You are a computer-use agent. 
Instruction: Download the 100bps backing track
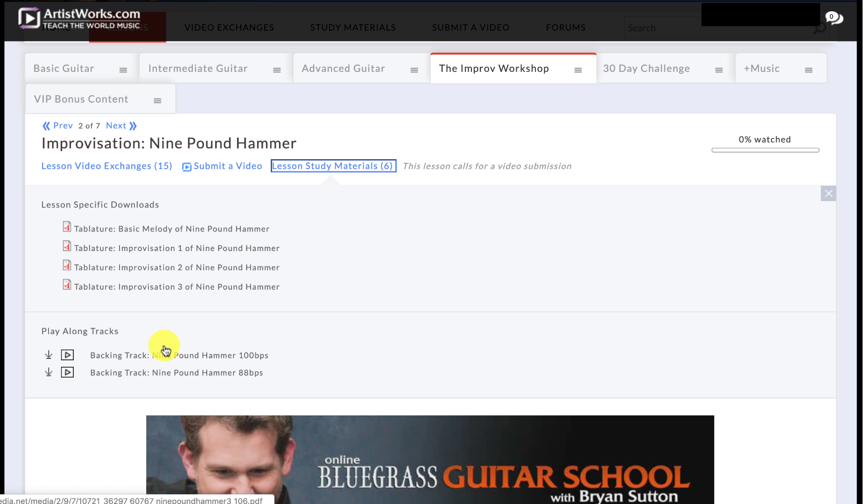49,355
